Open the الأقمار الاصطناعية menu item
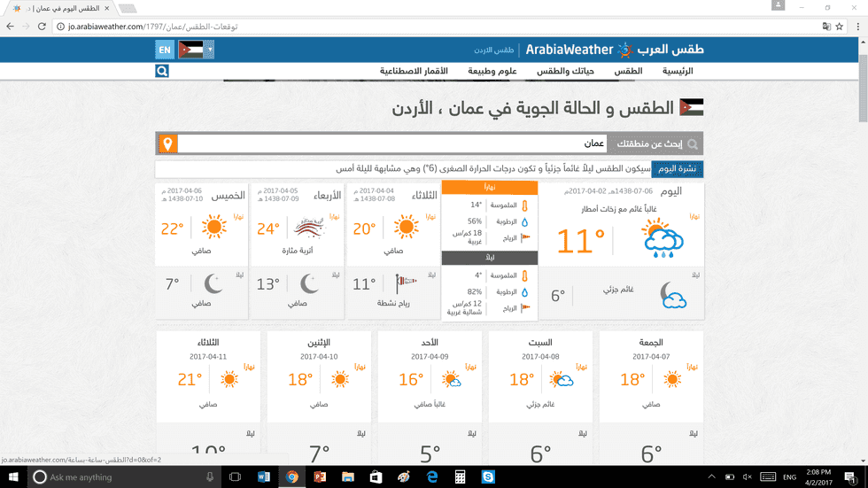This screenshot has height=488, width=868. pos(414,71)
